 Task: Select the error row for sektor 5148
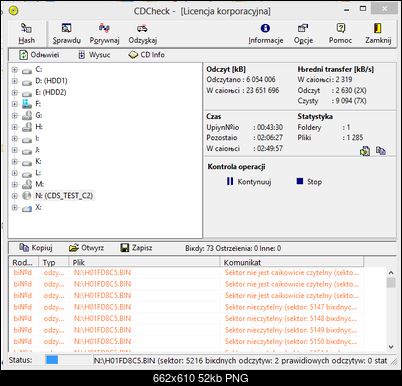[186, 319]
